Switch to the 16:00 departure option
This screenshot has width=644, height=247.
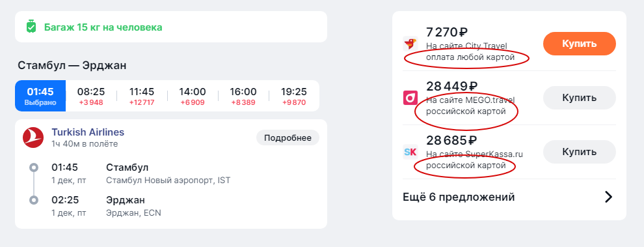[x=243, y=96]
